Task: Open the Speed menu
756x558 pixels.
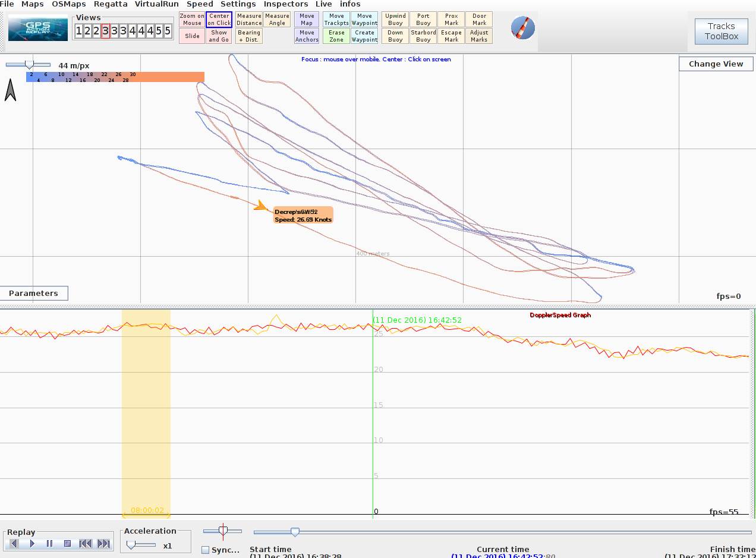Action: click(200, 4)
